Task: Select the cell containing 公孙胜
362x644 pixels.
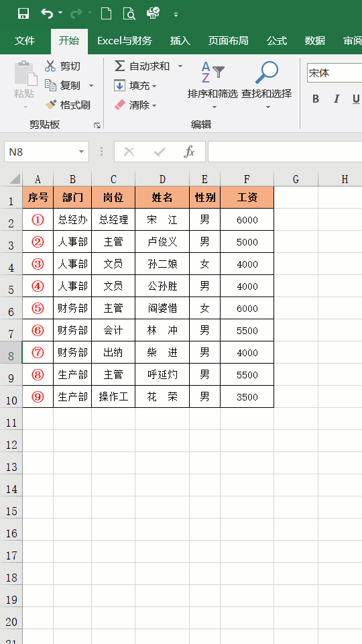Action: 162,286
